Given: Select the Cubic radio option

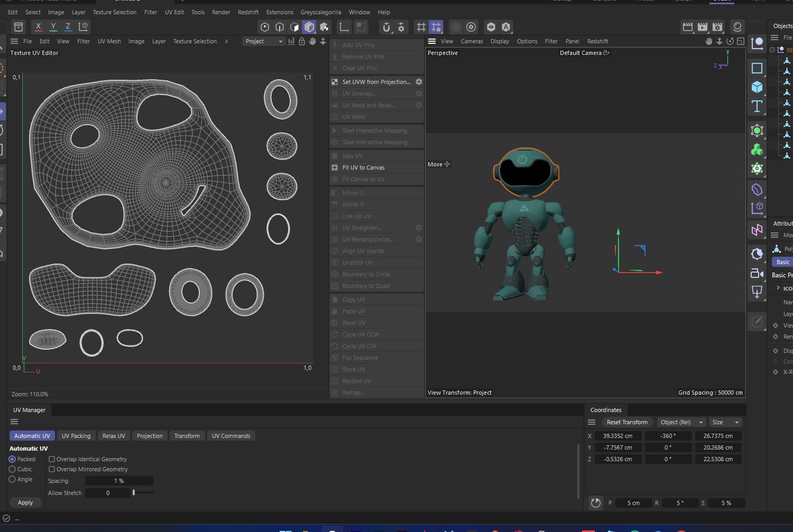Looking at the screenshot, I should (12, 469).
